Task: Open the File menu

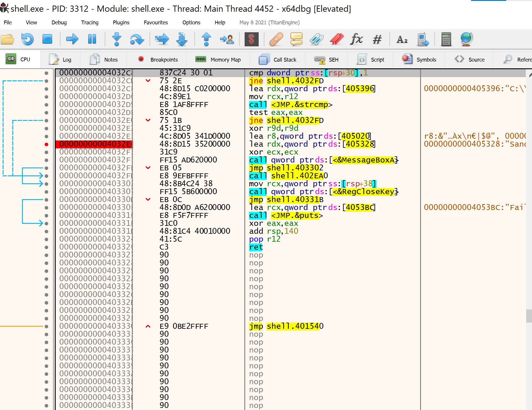Action: (x=8, y=23)
